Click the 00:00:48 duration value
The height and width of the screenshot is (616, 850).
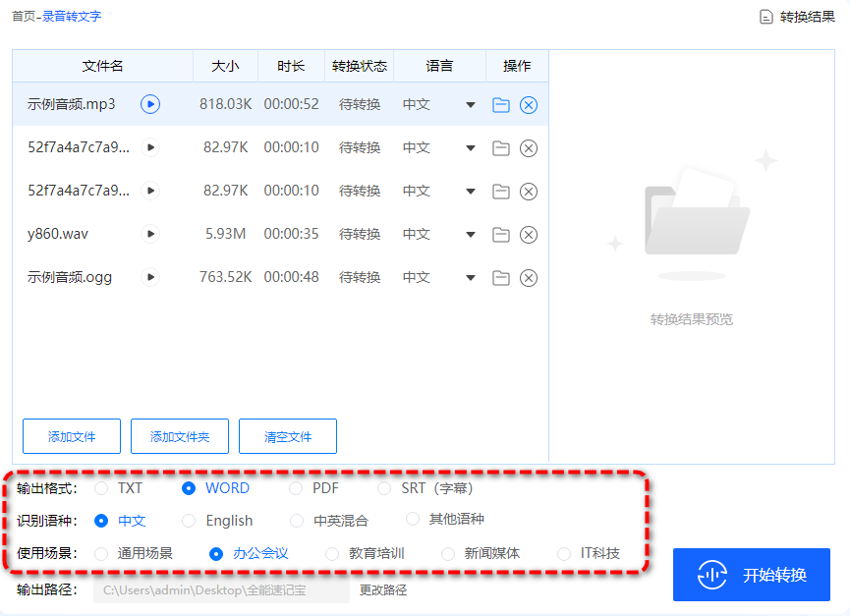[x=291, y=277]
